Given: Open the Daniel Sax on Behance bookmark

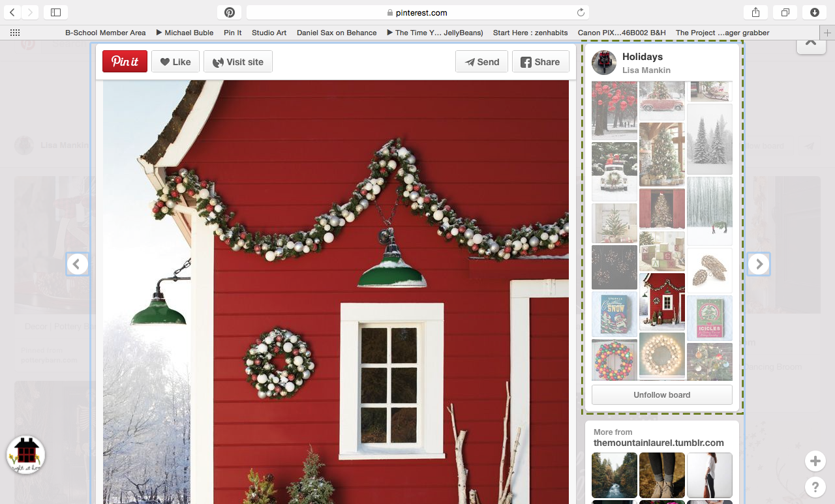Looking at the screenshot, I should pos(337,33).
